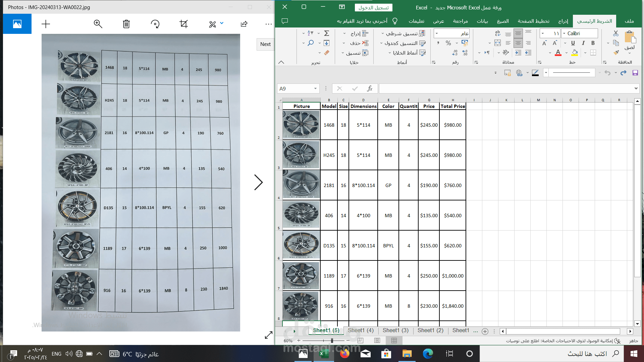Click the تسجيل الدخول sign-in button
The height and width of the screenshot is (362, 644).
[x=374, y=7]
